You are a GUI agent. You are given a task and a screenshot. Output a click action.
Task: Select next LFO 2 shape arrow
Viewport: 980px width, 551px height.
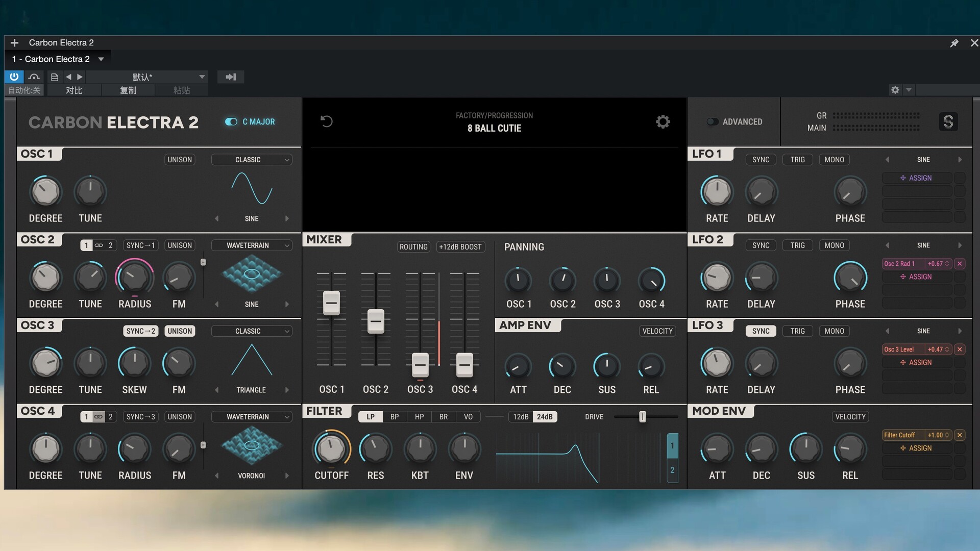tap(960, 245)
